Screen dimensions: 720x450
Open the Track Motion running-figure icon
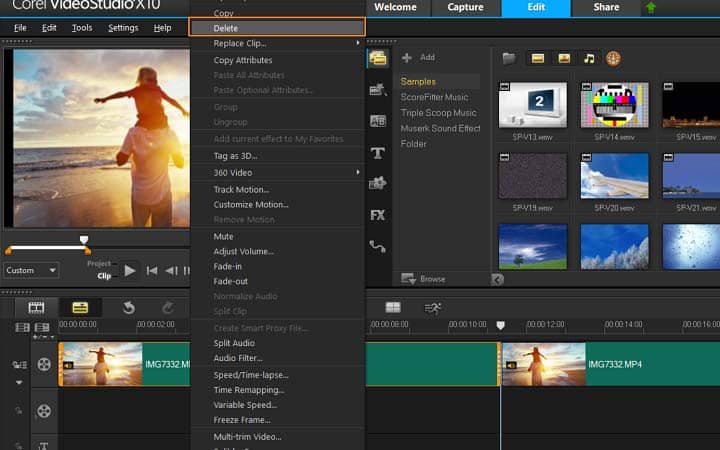433,308
